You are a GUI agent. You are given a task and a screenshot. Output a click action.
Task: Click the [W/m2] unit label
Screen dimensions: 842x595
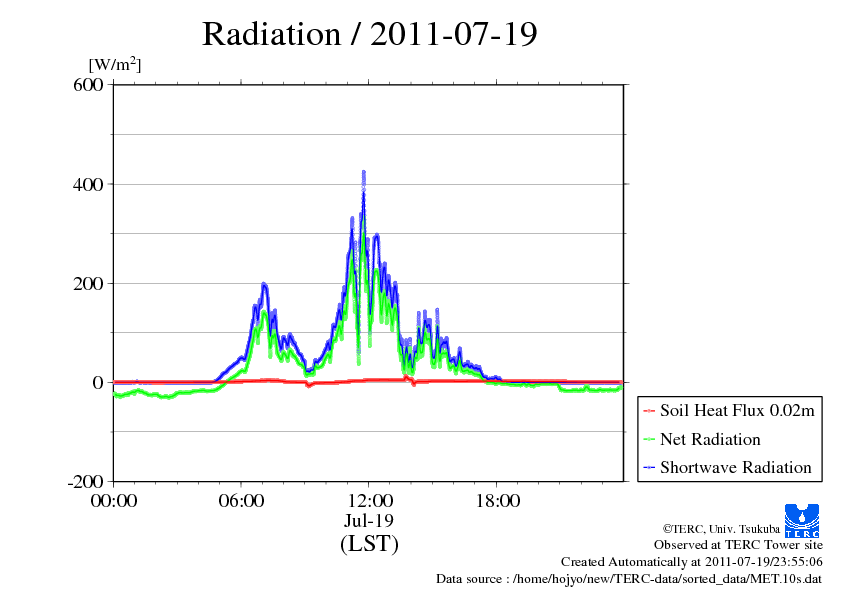115,64
